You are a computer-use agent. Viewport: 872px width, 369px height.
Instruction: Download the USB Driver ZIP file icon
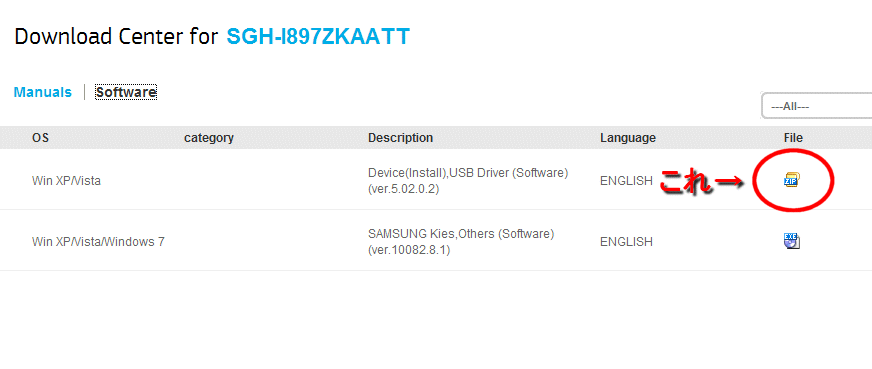792,179
